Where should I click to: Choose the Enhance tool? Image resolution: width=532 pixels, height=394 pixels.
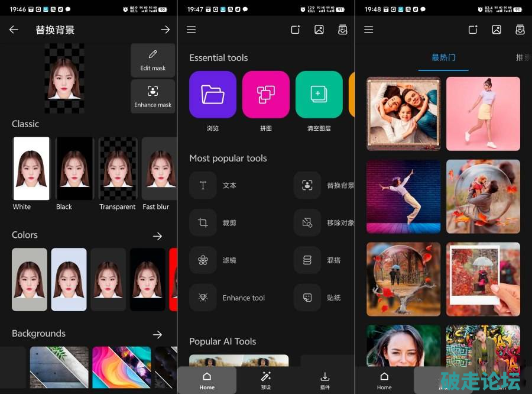pyautogui.click(x=203, y=298)
